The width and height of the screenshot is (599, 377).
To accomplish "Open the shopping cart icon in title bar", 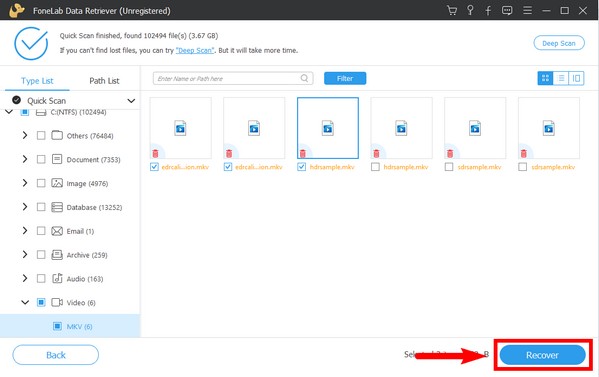I will 452,10.
